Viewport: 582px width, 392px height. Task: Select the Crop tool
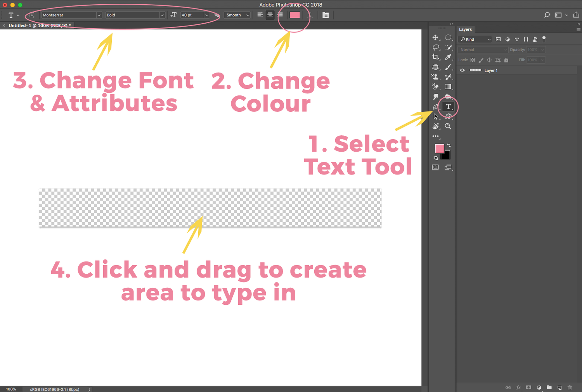(x=436, y=57)
